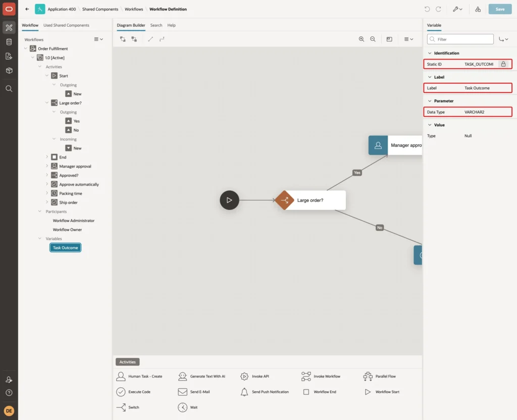Pick the Workflow Start activity
The width and height of the screenshot is (517, 420).
tap(381, 392)
